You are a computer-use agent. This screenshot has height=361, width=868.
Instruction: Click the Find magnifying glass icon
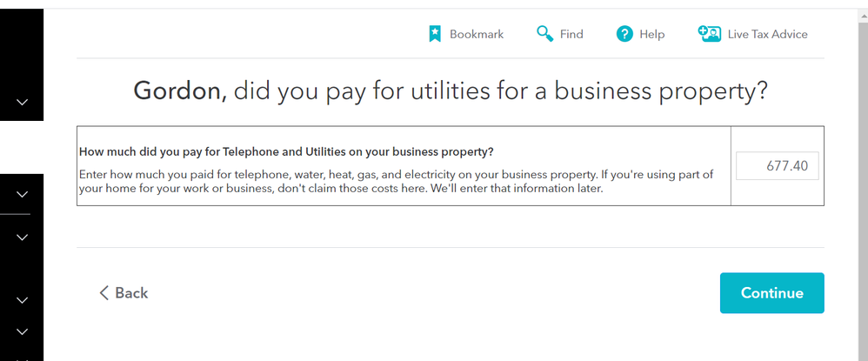click(544, 34)
